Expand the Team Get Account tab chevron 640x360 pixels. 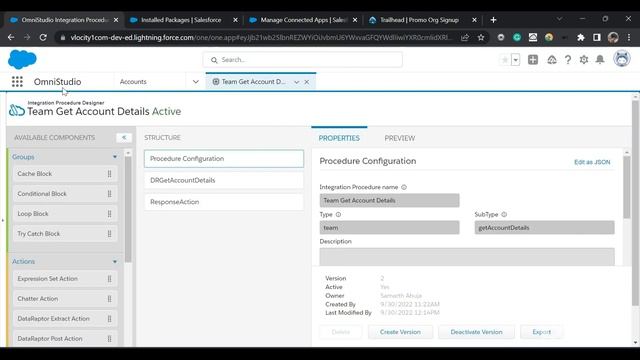tap(297, 82)
